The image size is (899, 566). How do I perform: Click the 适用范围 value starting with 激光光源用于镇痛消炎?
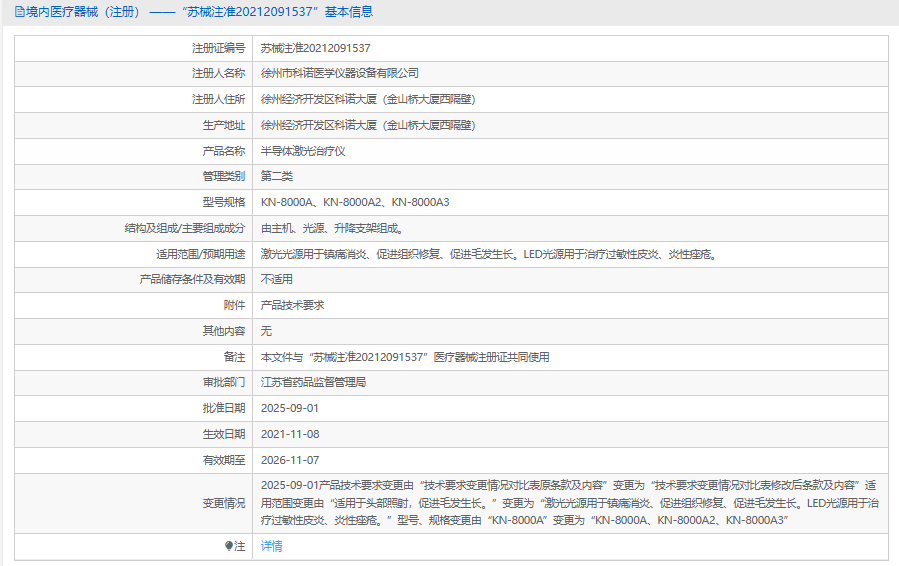[490, 254]
